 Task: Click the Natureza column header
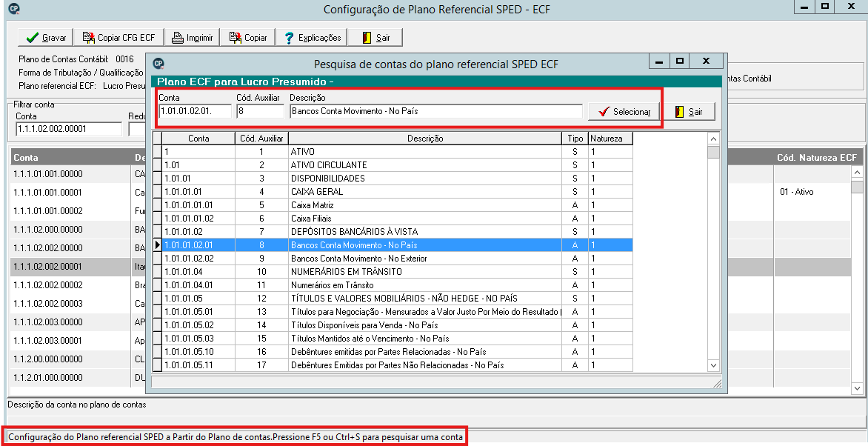(610, 139)
